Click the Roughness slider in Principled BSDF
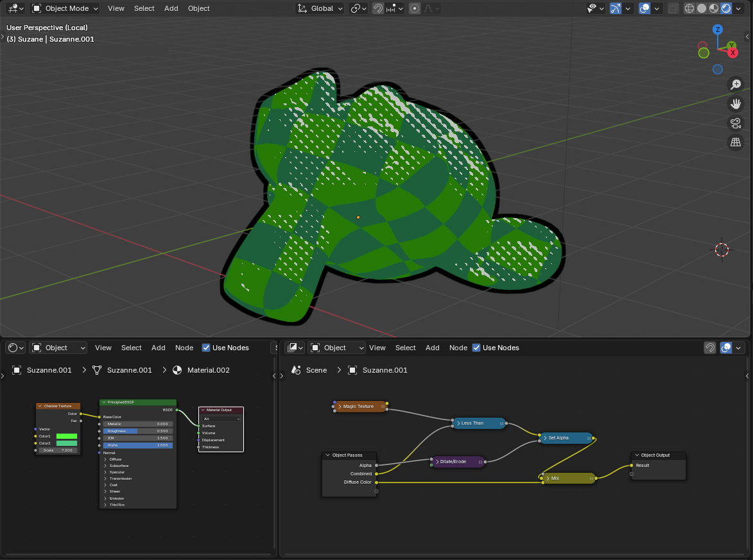 click(x=138, y=431)
